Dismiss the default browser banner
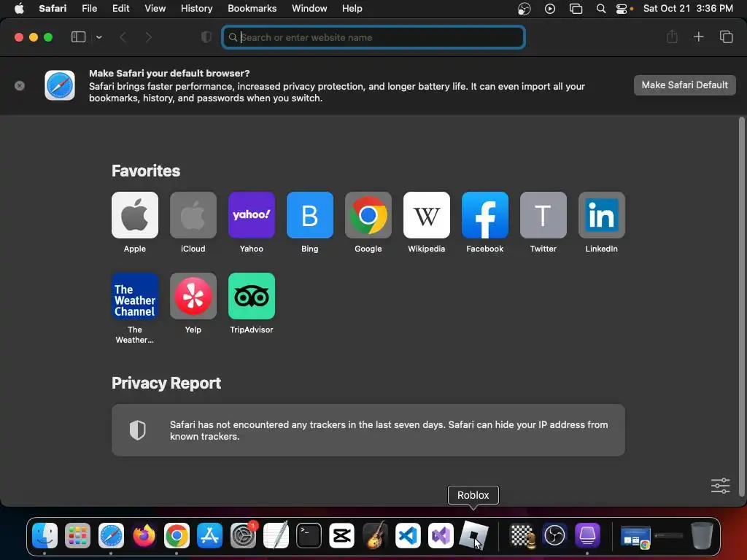This screenshot has width=747, height=560. click(x=20, y=86)
